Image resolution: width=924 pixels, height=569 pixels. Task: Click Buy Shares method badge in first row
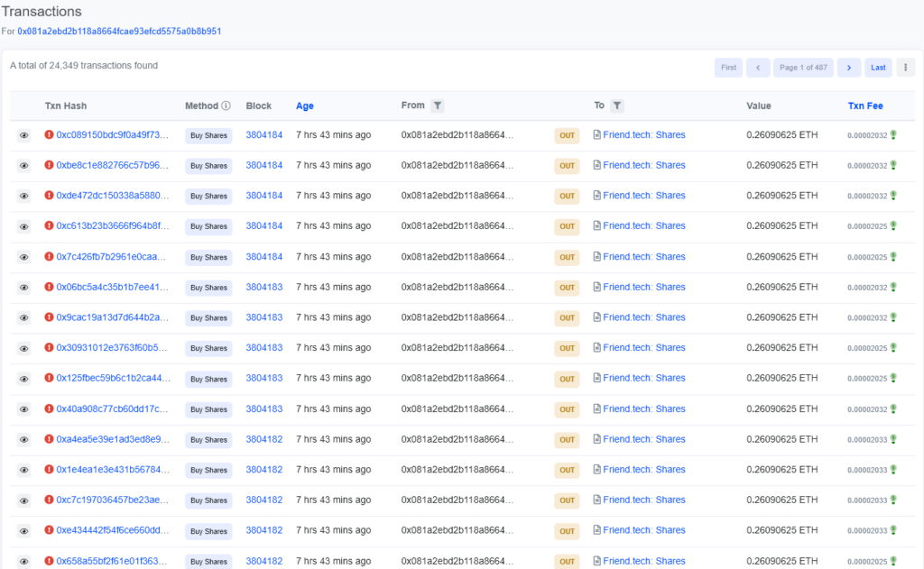point(208,135)
